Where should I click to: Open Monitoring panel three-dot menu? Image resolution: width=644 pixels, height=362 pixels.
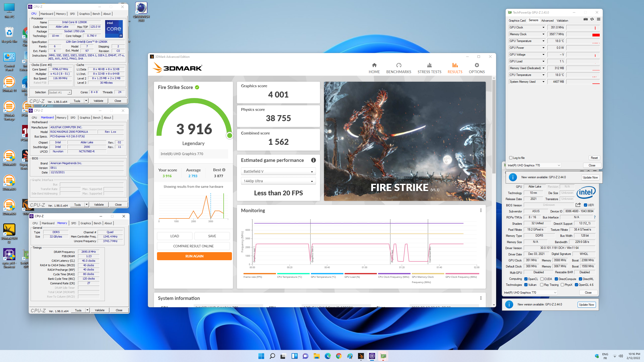point(481,210)
